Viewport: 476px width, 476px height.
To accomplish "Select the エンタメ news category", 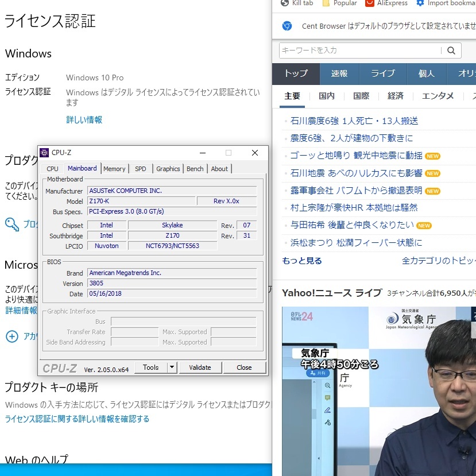I will (438, 96).
